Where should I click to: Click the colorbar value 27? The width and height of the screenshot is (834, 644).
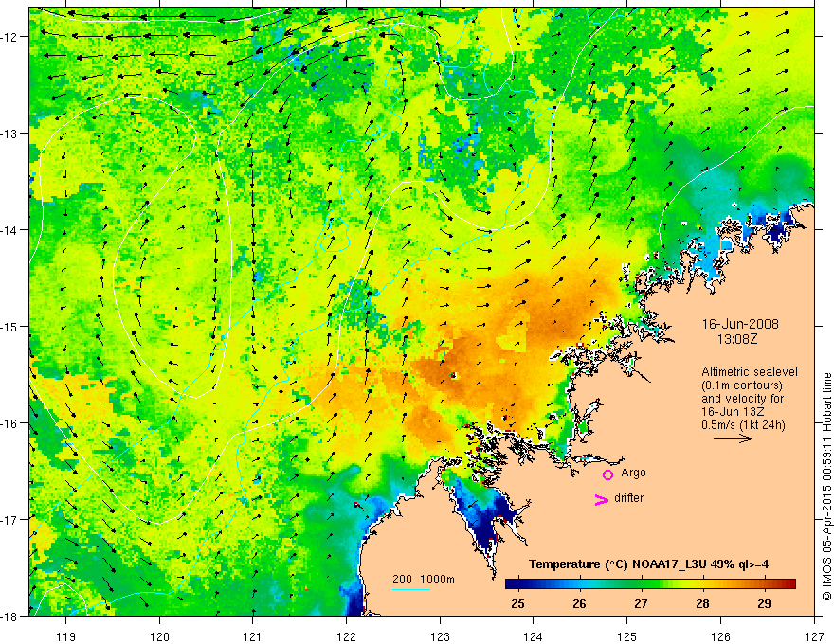[x=641, y=603]
